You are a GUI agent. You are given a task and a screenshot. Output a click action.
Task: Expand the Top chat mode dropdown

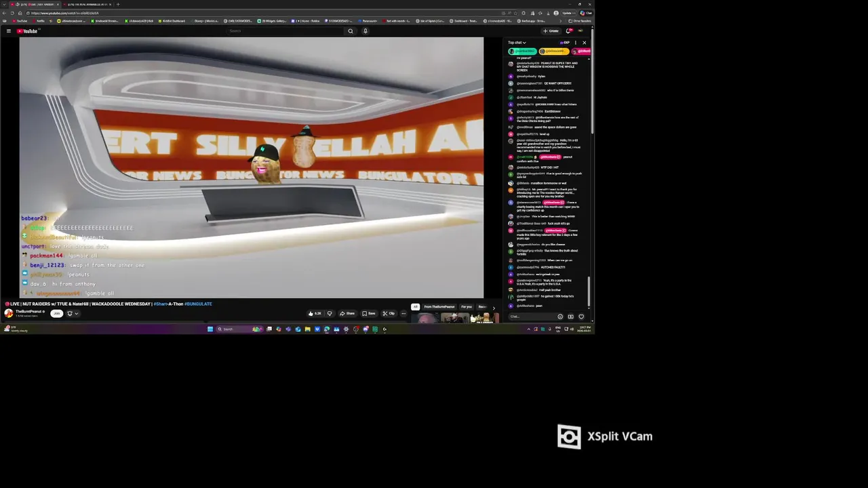click(x=517, y=43)
